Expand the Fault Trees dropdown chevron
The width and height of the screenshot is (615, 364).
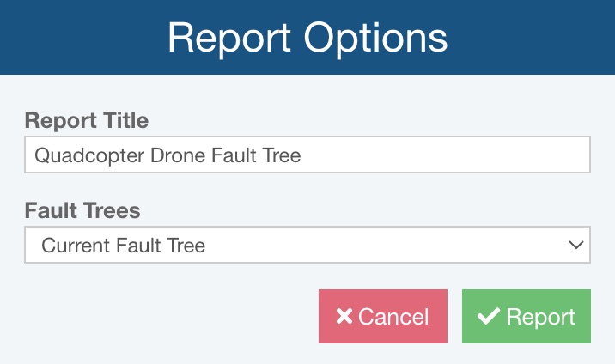click(576, 246)
